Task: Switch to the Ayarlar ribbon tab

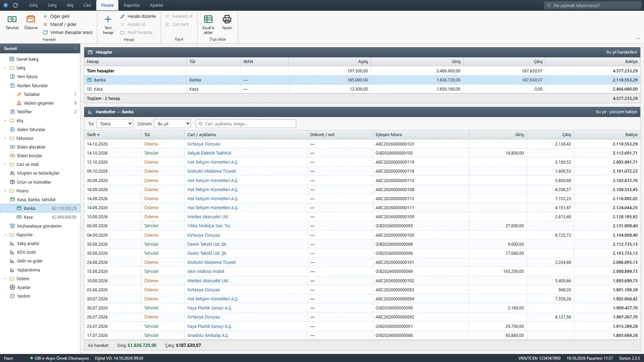Action: point(156,5)
